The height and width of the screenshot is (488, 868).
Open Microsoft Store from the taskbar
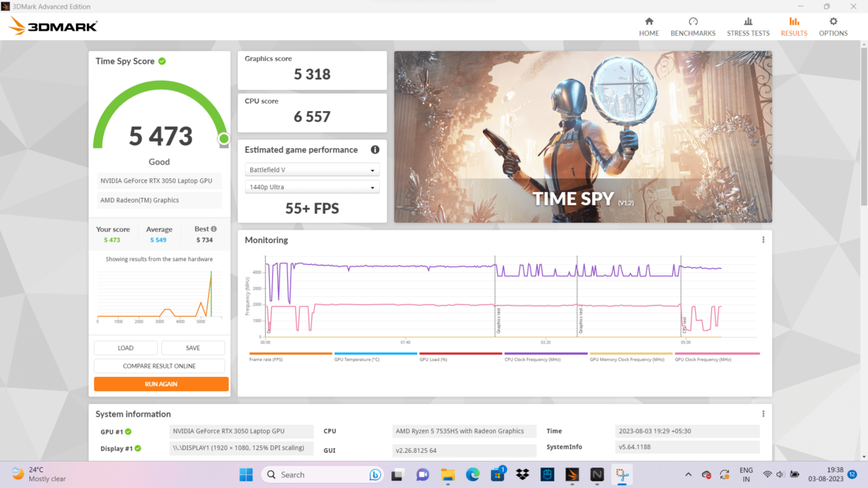(498, 474)
